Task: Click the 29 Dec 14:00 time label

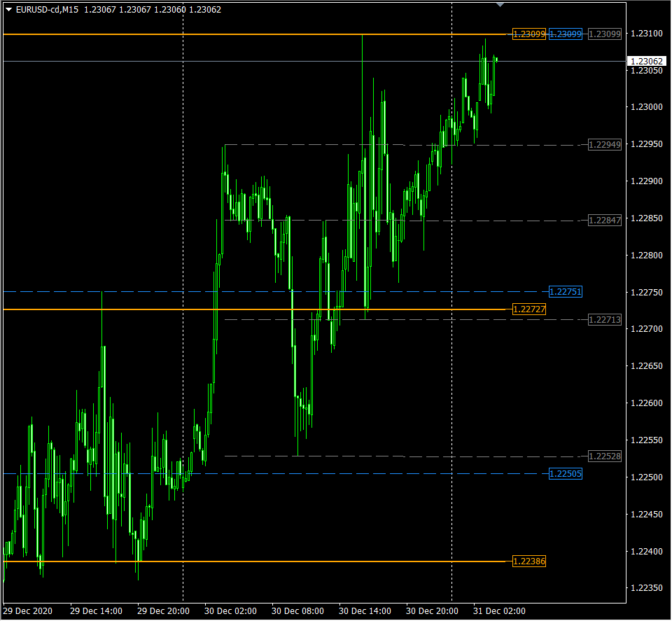Action: [x=96, y=612]
